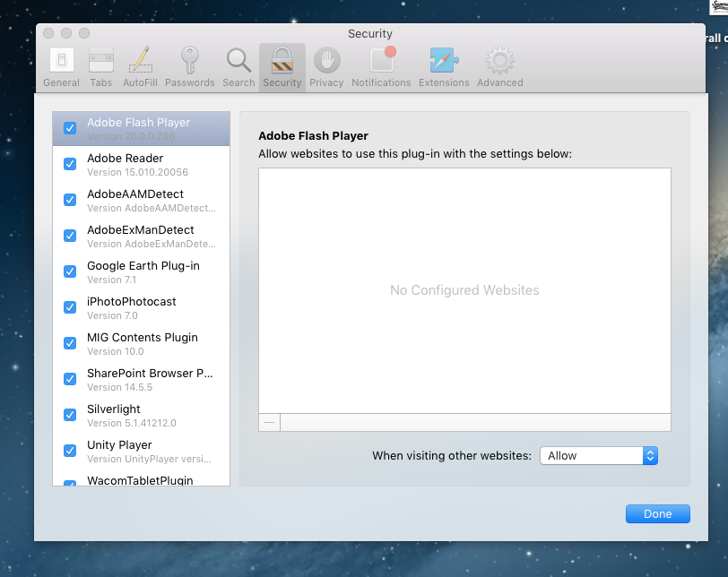Image resolution: width=728 pixels, height=577 pixels.
Task: Open the Passwords preferences pane
Action: tap(189, 68)
